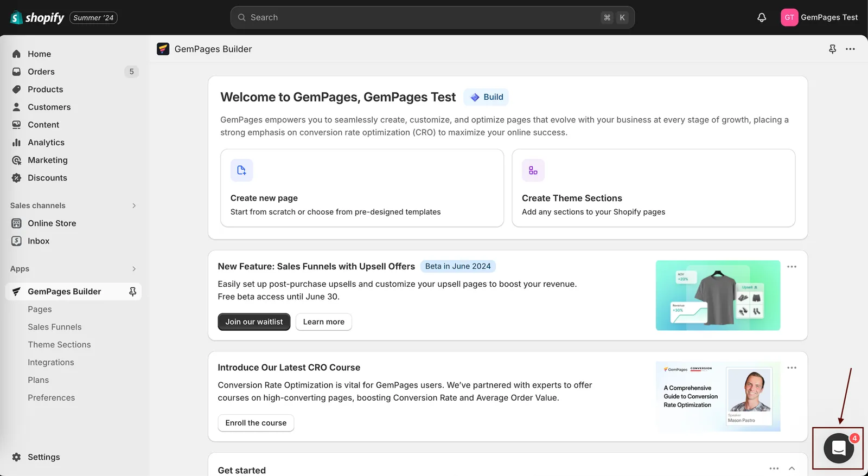Open the Sales Funnels submenu item
Image resolution: width=868 pixels, height=476 pixels.
pyautogui.click(x=55, y=327)
